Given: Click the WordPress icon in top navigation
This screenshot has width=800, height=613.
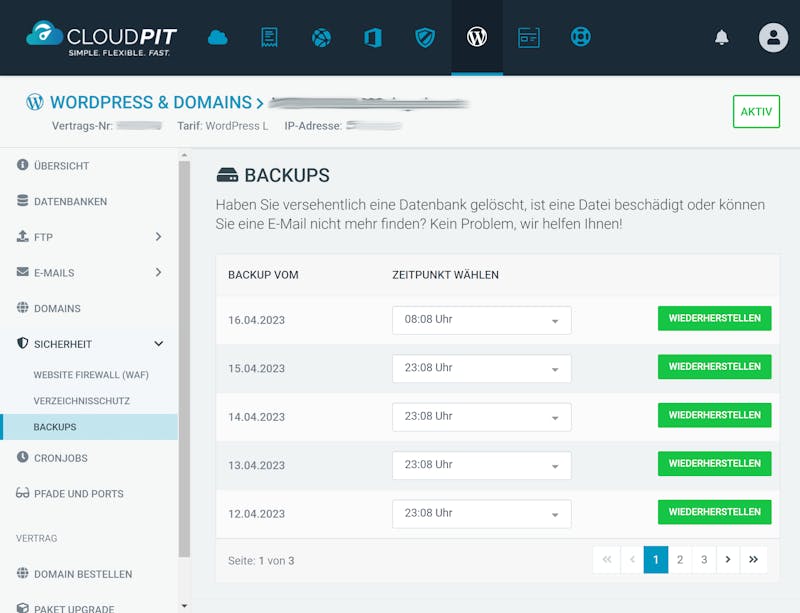Looking at the screenshot, I should click(x=477, y=37).
